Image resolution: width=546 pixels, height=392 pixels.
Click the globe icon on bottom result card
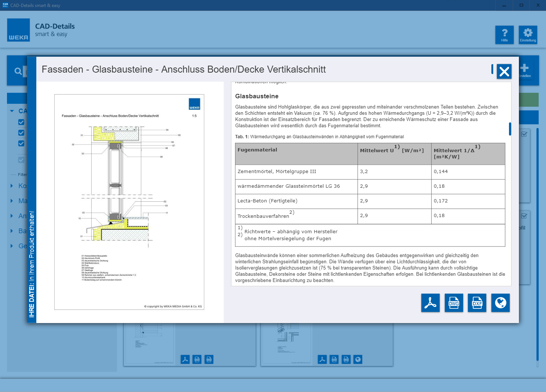(358, 360)
